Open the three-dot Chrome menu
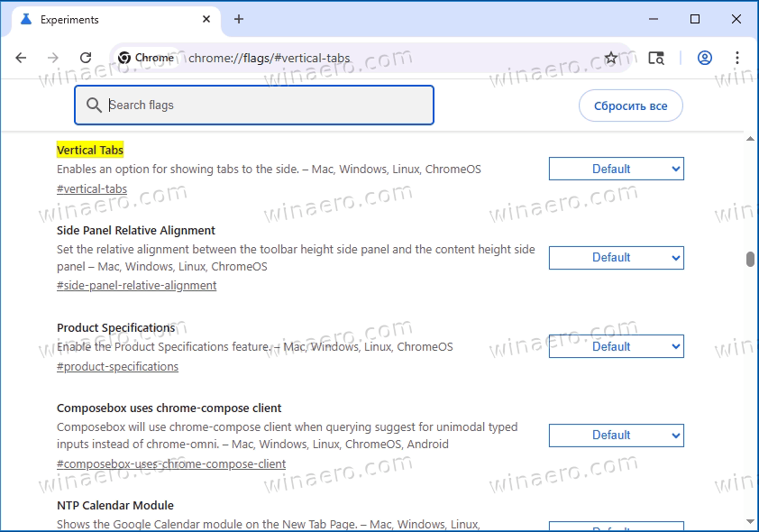 tap(737, 57)
